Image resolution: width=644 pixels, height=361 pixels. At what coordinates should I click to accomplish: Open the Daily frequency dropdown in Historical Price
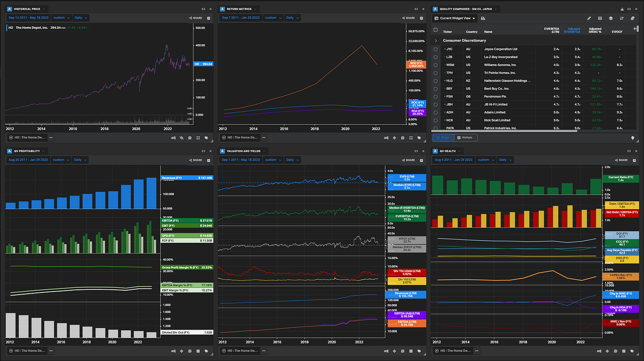(x=81, y=18)
